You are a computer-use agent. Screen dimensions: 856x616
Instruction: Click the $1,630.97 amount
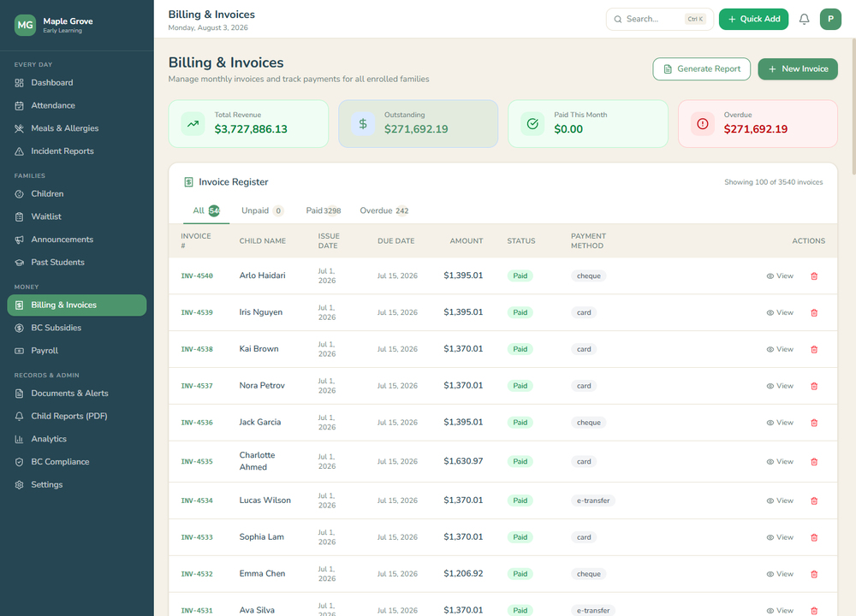click(463, 462)
